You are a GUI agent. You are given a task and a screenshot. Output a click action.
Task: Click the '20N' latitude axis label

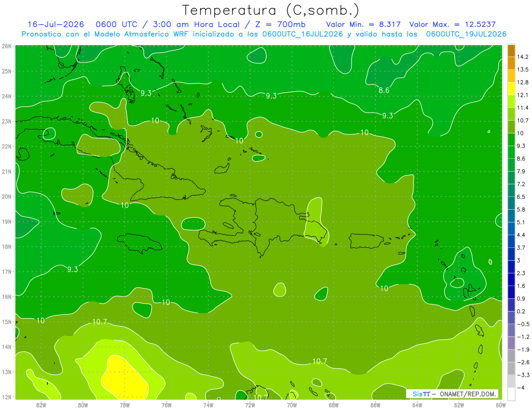pos(7,196)
